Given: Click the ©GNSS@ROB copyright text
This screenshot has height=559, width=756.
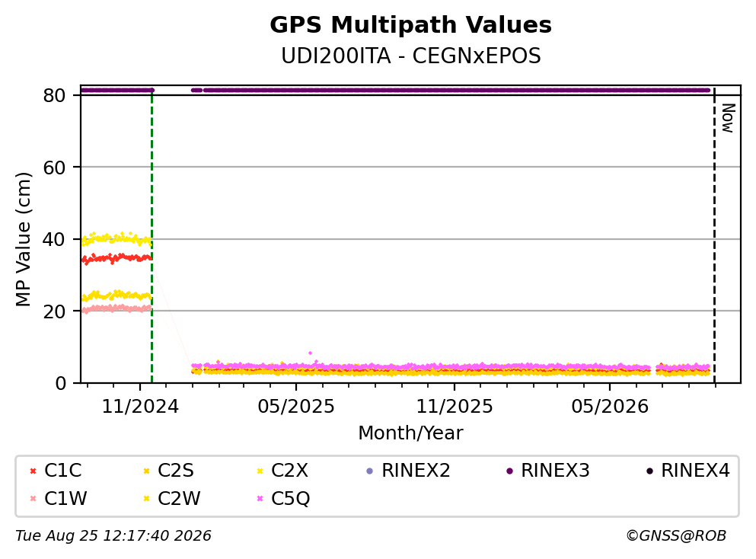Looking at the screenshot, I should click(675, 536).
